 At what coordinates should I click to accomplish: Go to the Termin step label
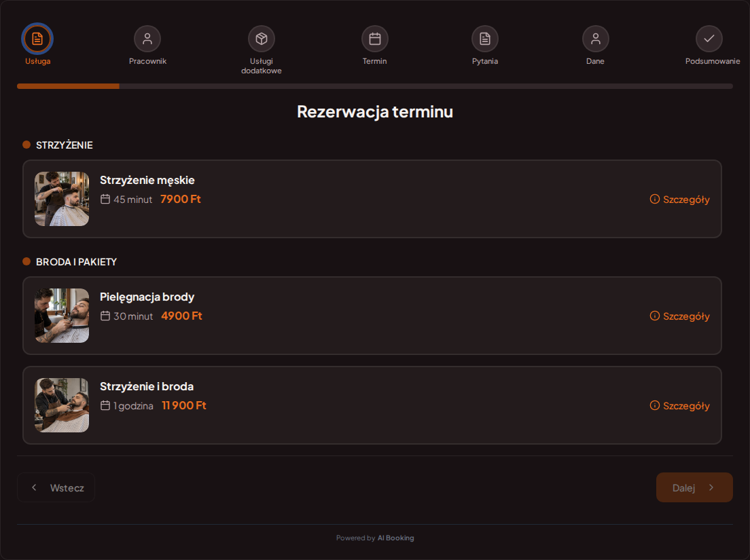374,61
